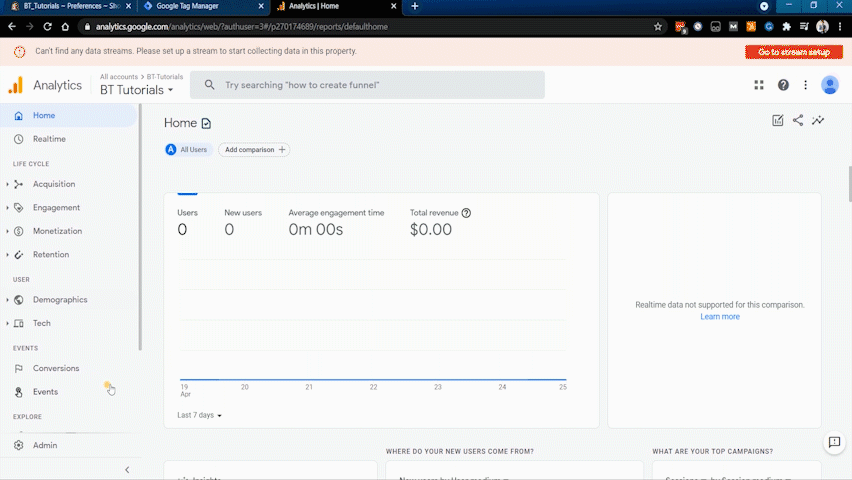Open the Analytics more options menu
852x480 pixels.
pyautogui.click(x=805, y=85)
